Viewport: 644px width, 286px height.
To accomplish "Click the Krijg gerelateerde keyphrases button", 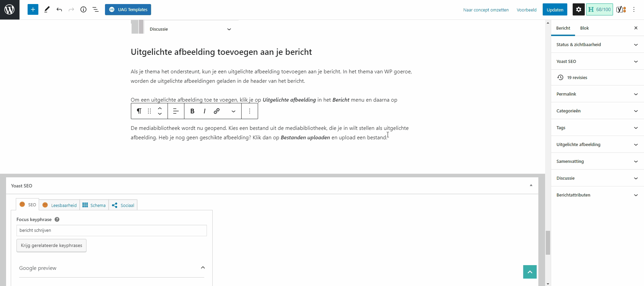I will [x=51, y=246].
